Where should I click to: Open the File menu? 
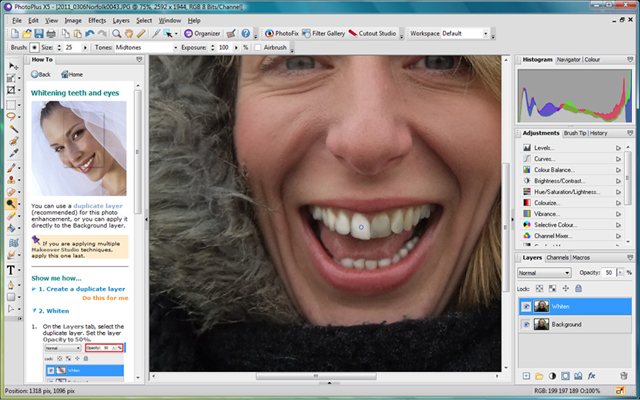point(17,20)
